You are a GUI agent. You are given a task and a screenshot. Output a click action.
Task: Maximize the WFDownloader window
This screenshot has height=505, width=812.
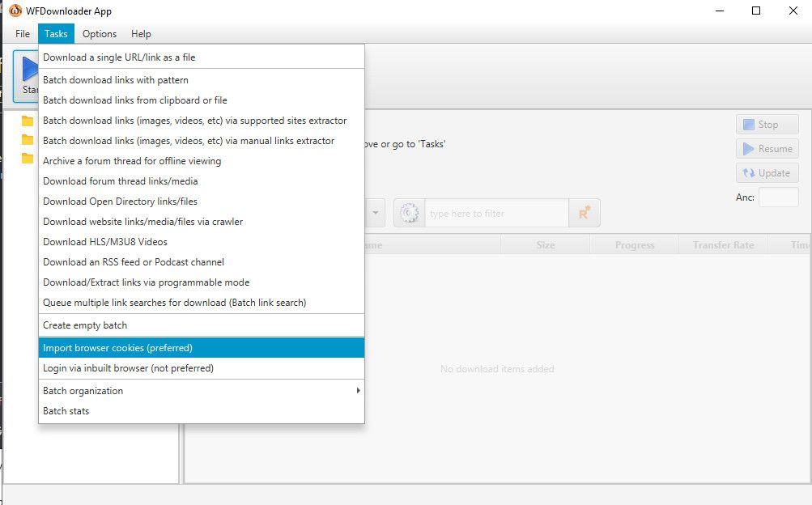[756, 11]
